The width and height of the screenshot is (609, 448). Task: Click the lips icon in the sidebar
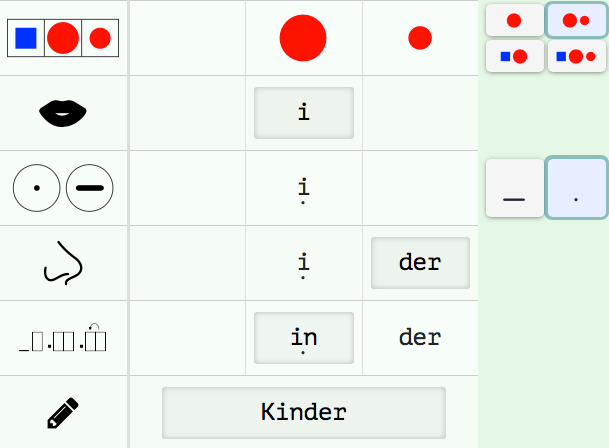[63, 113]
